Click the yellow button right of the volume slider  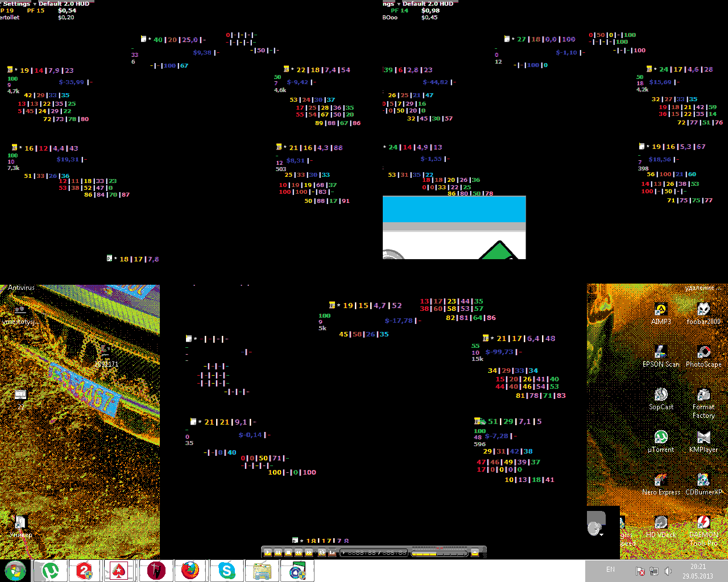[475, 552]
